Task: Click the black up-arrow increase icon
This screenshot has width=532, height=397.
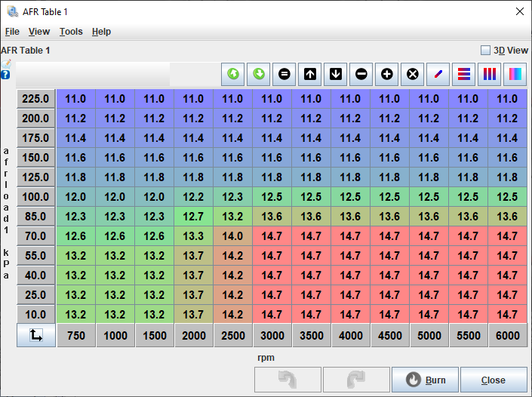Action: tap(310, 74)
